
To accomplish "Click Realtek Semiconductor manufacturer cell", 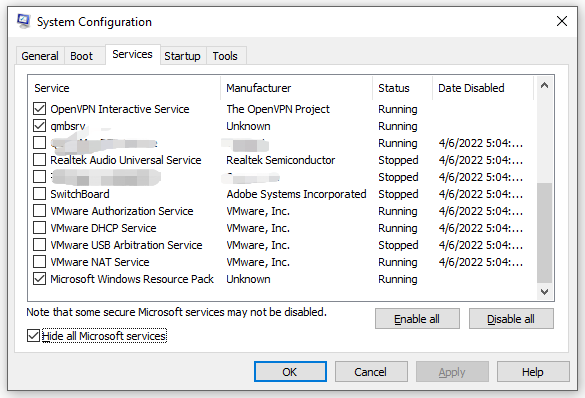I will (281, 160).
